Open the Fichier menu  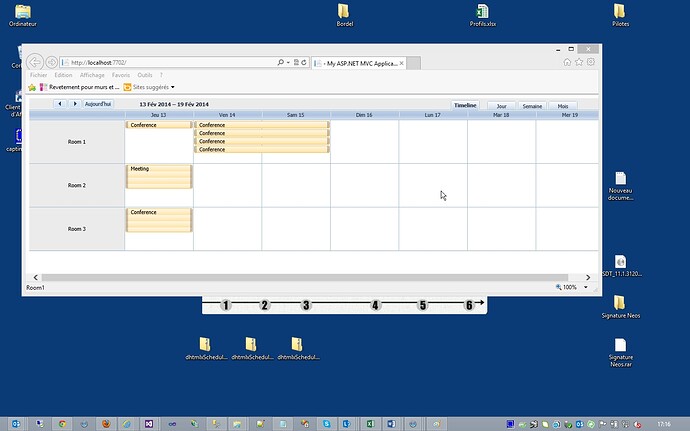pos(38,75)
